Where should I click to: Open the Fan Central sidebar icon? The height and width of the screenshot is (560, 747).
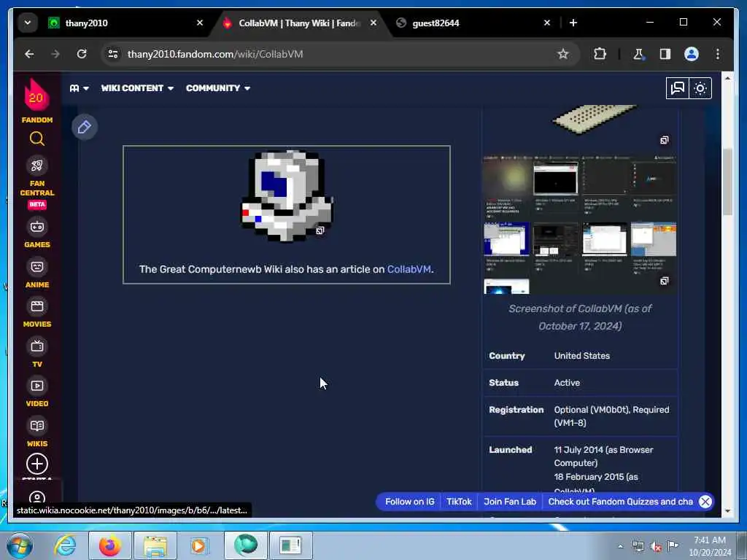(x=36, y=166)
